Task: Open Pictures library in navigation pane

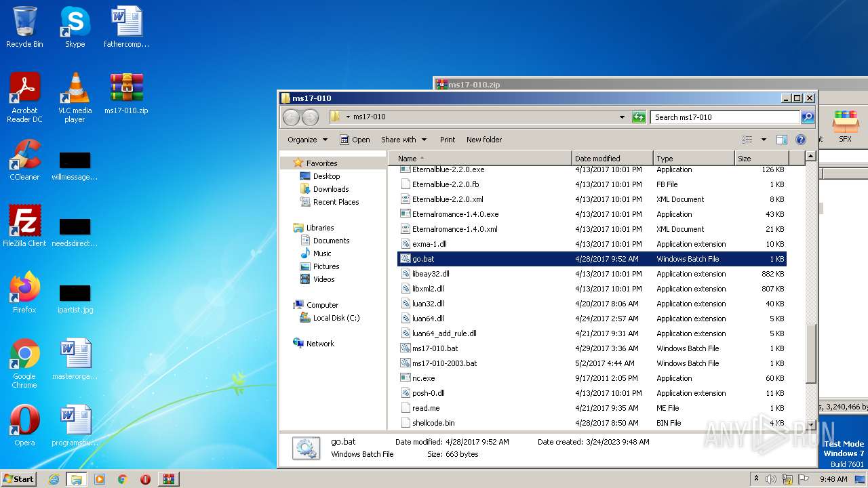Action: tap(326, 266)
